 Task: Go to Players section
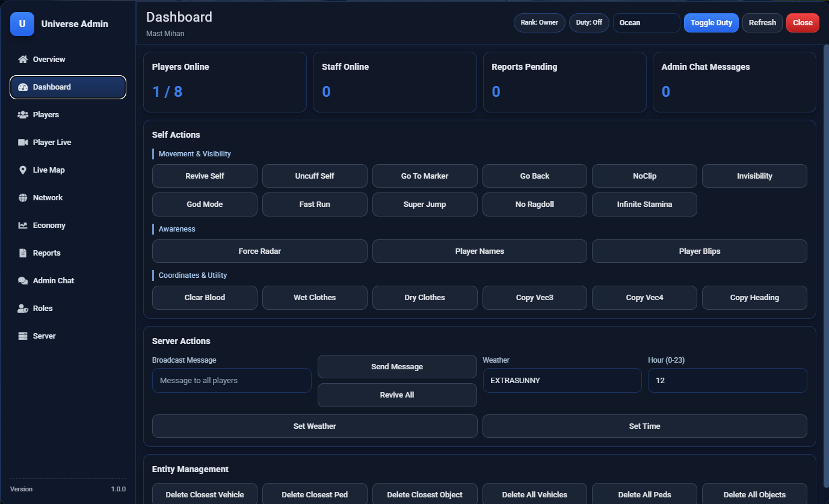click(x=68, y=115)
